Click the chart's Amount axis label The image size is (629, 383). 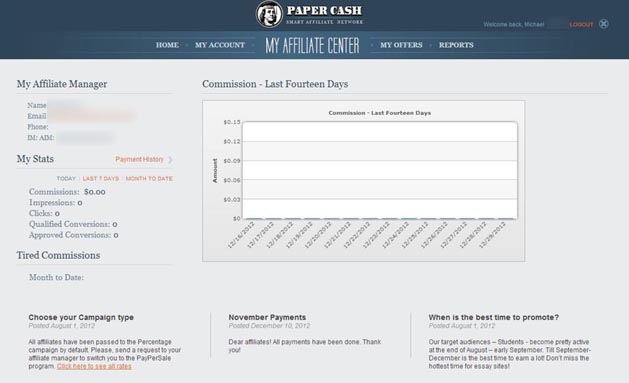point(215,170)
